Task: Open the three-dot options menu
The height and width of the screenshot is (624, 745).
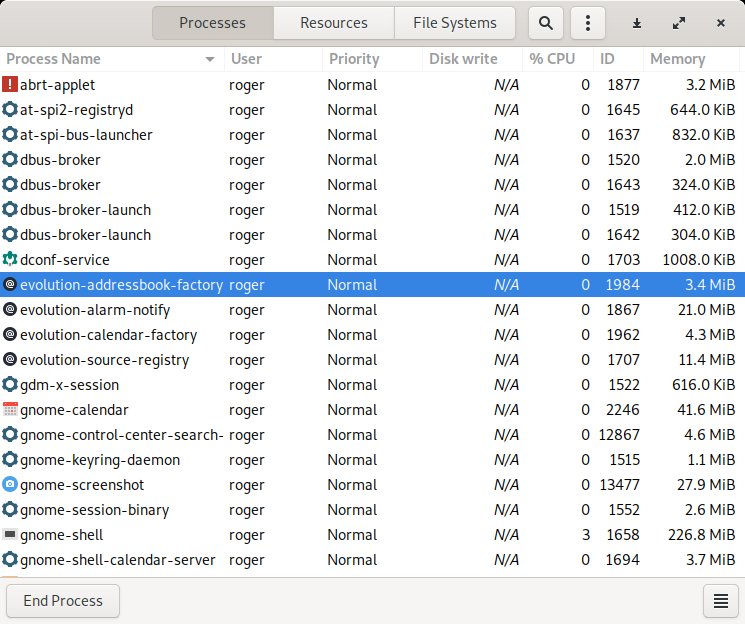Action: point(589,23)
